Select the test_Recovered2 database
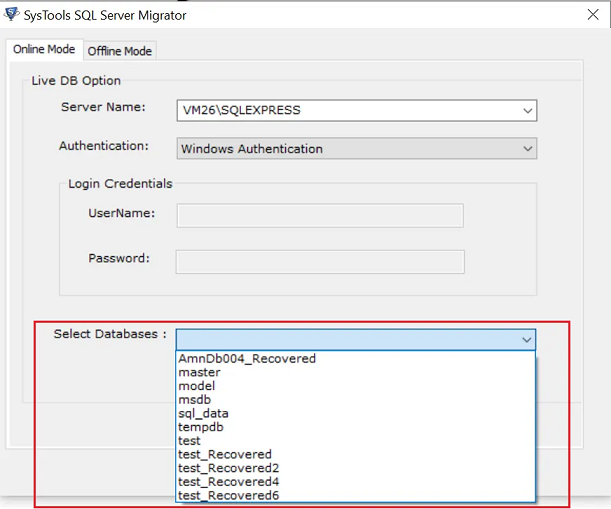 click(x=356, y=468)
